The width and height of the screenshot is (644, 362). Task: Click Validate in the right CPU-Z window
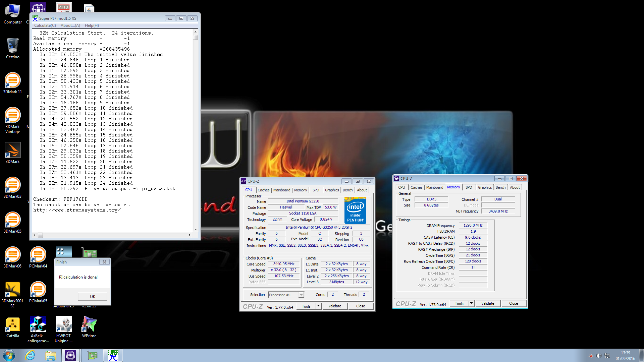[x=488, y=303]
